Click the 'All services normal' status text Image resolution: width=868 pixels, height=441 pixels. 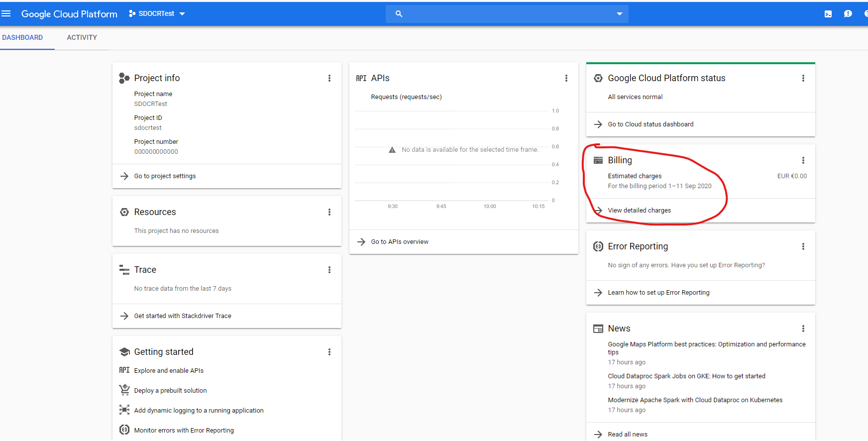(x=635, y=97)
